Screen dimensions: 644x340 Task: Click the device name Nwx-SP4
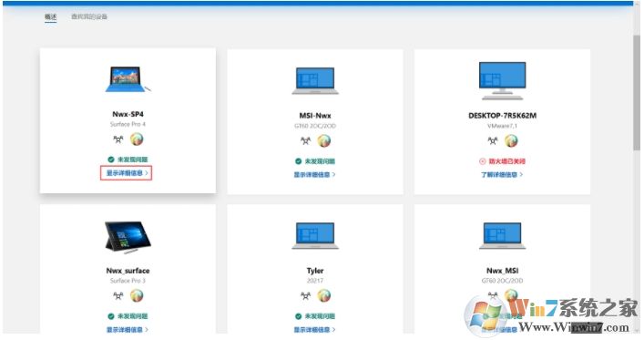(128, 114)
